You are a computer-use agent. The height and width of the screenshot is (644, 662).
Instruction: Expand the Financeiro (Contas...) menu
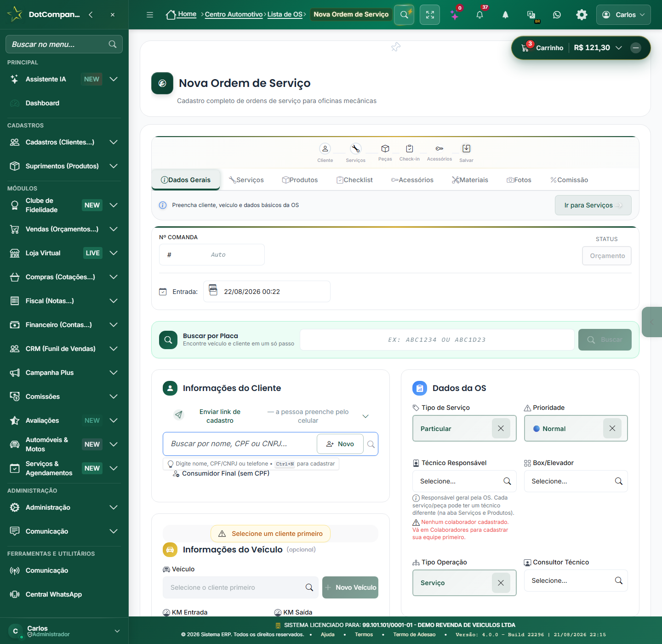114,325
